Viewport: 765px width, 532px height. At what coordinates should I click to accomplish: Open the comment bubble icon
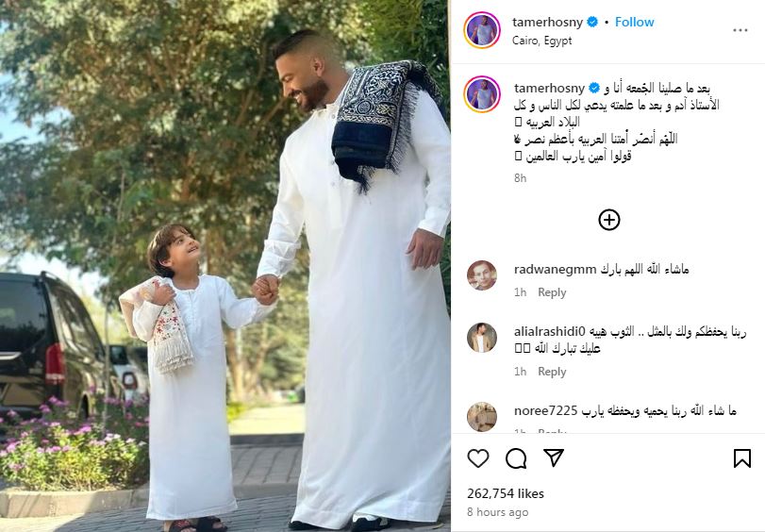[516, 458]
